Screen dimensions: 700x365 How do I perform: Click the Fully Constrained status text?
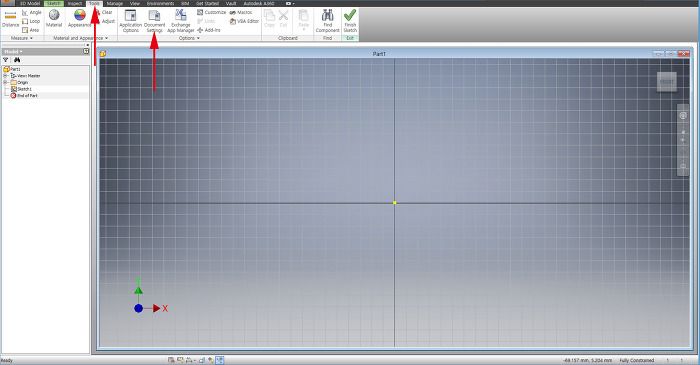(x=637, y=360)
